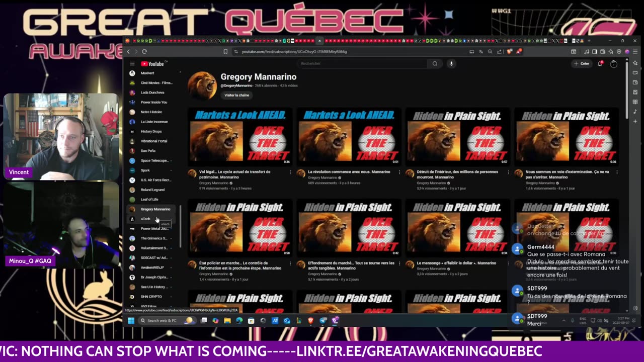
Task: Show hidden system tray icons chevron
Action: (x=563, y=320)
